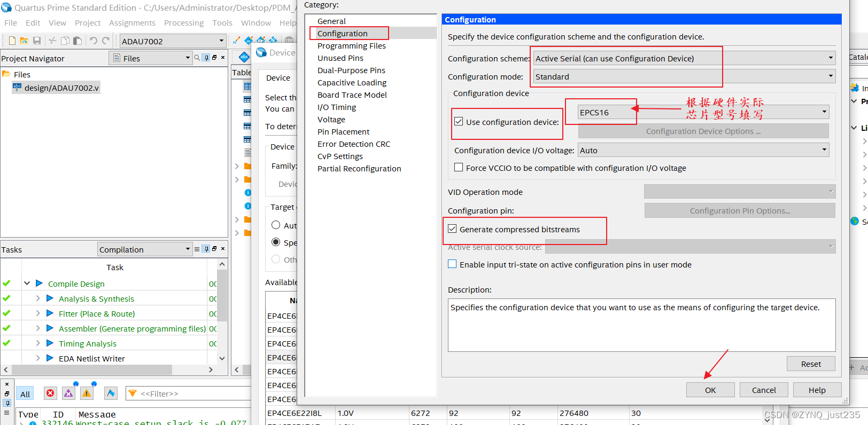
Task: Click the float window icon in Project Navigator
Action: click(214, 57)
